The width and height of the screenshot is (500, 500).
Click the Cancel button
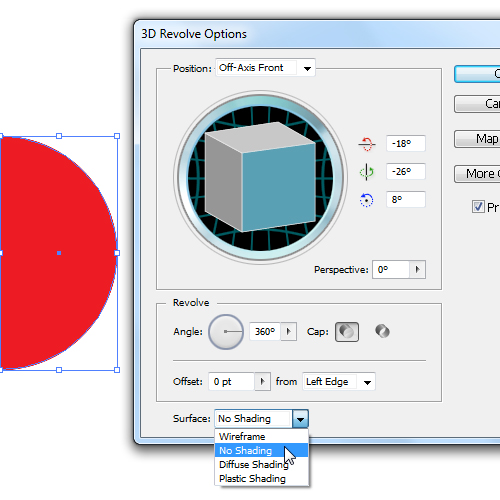[x=477, y=104]
